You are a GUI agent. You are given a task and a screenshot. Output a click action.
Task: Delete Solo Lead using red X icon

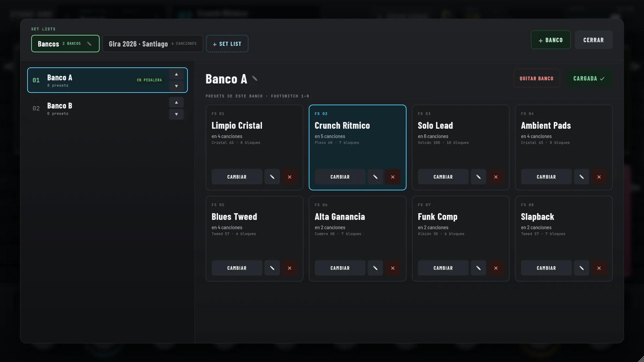click(x=496, y=177)
